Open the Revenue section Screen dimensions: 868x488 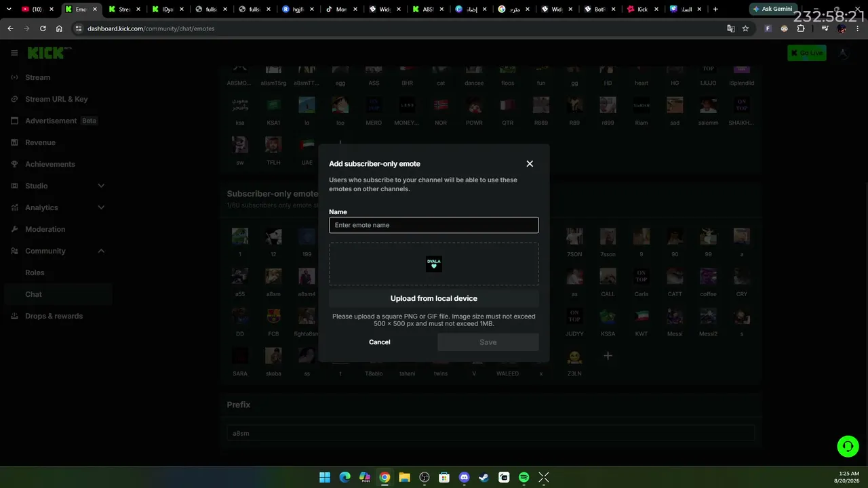pyautogui.click(x=40, y=142)
